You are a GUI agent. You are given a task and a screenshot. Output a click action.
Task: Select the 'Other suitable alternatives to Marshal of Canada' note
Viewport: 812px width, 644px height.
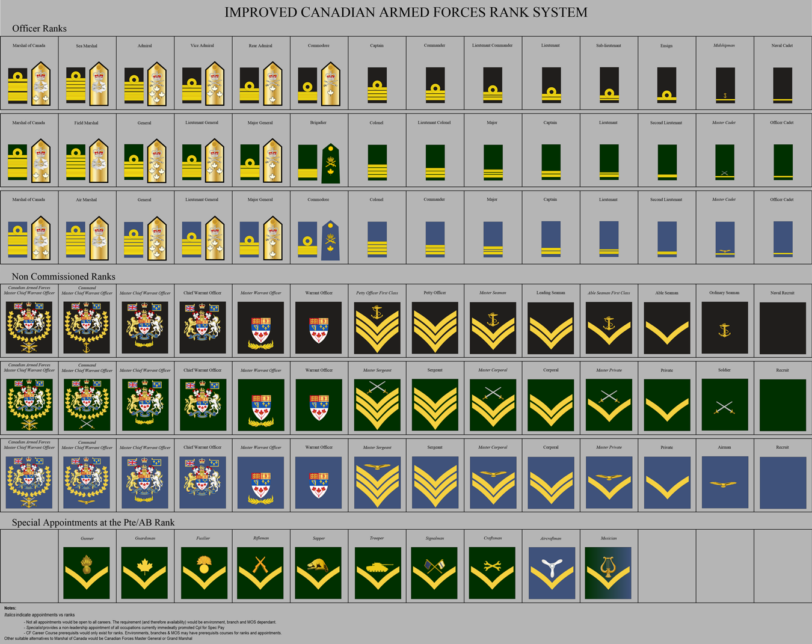click(x=98, y=639)
